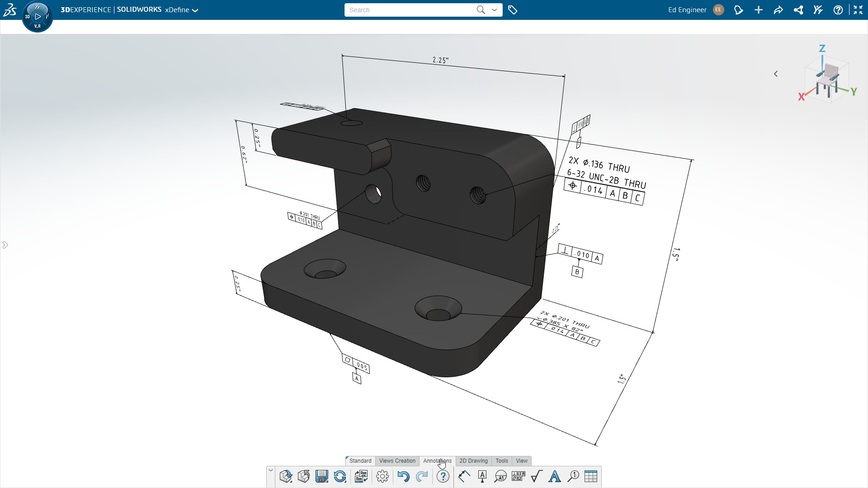Screen dimensions: 868x488
Task: Switch to the 2D Drawing tab
Action: [x=473, y=461]
